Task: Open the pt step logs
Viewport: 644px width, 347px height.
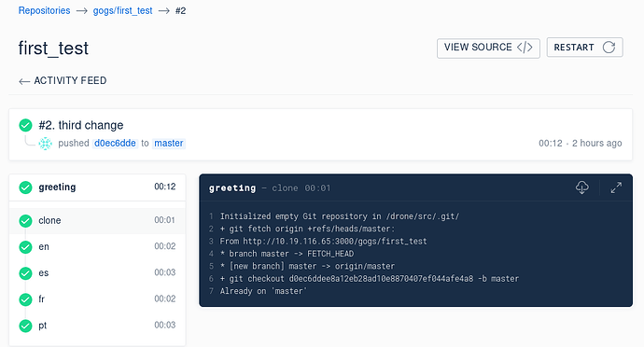Action: click(97, 326)
